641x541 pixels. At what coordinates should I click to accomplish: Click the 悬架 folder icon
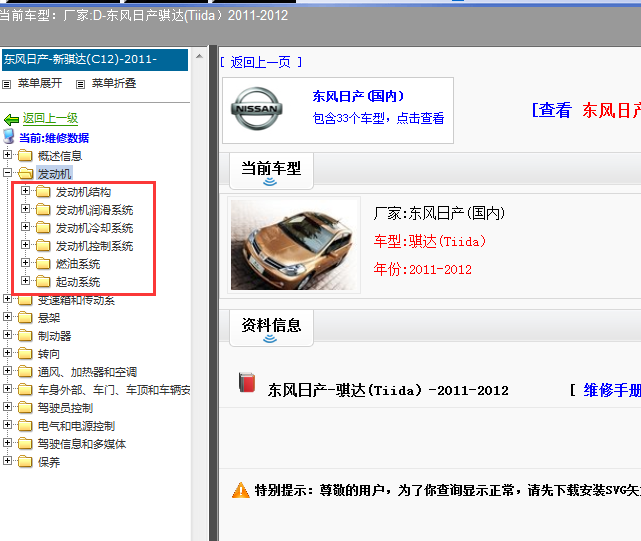[25, 317]
